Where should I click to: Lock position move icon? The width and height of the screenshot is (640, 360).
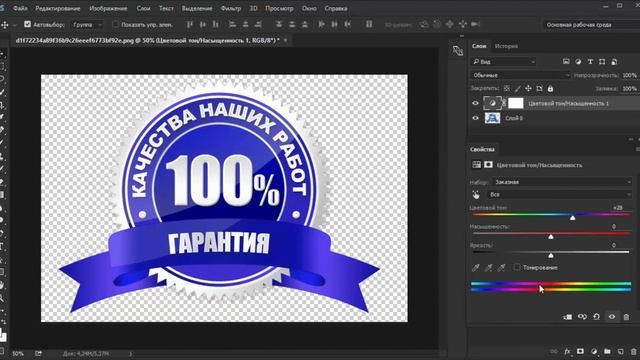(x=528, y=89)
